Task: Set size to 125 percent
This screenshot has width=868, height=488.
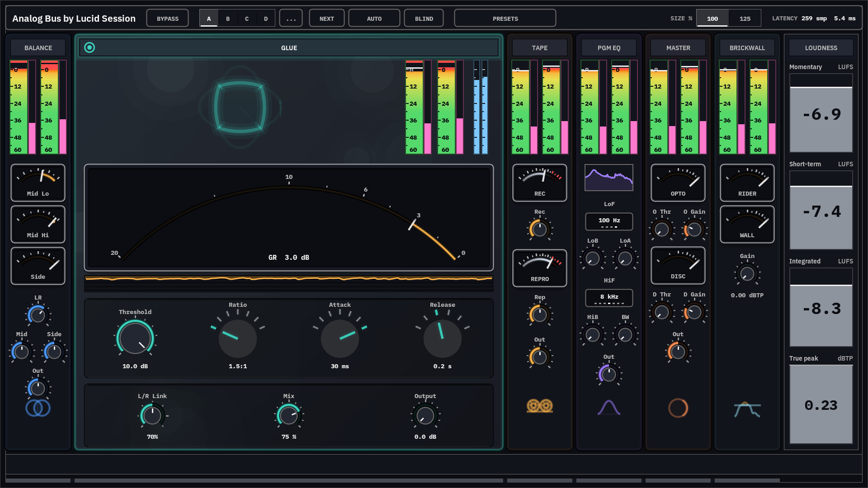Action: coord(745,19)
